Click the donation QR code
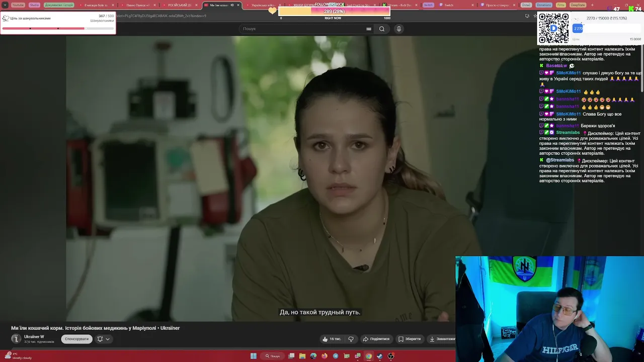Screen dimensions: 644x362 [x=553, y=28]
